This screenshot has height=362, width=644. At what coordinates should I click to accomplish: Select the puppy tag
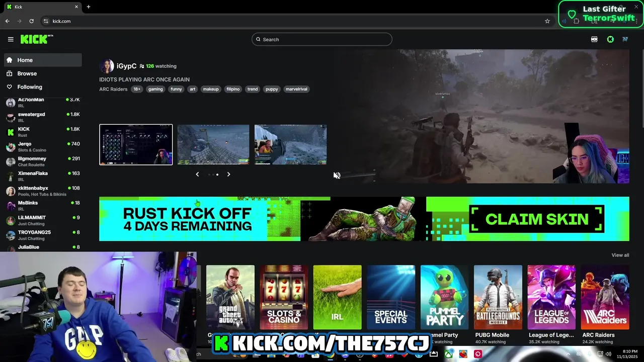pyautogui.click(x=272, y=89)
